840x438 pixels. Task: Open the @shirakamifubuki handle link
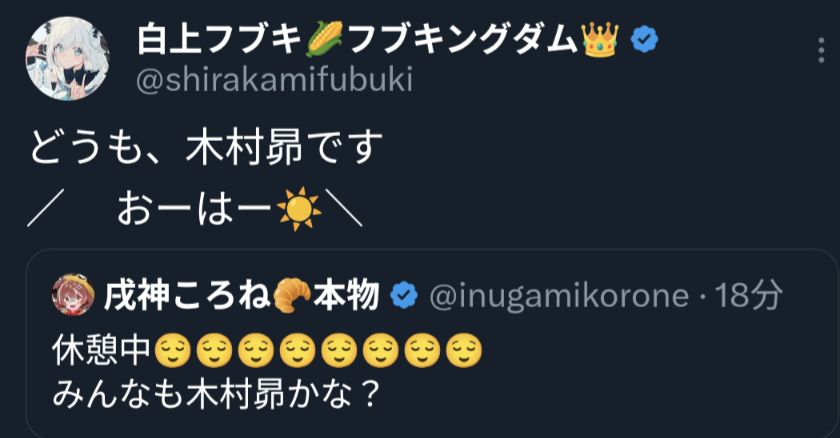coord(273,80)
